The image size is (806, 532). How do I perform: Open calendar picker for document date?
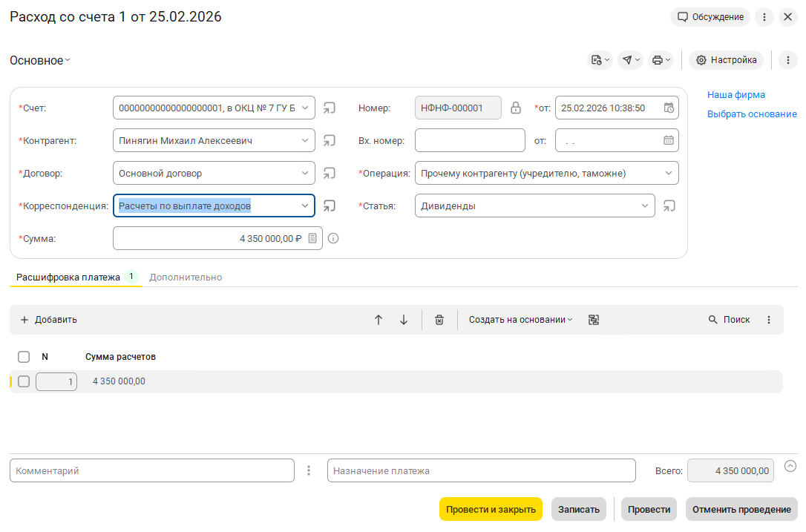pos(669,108)
